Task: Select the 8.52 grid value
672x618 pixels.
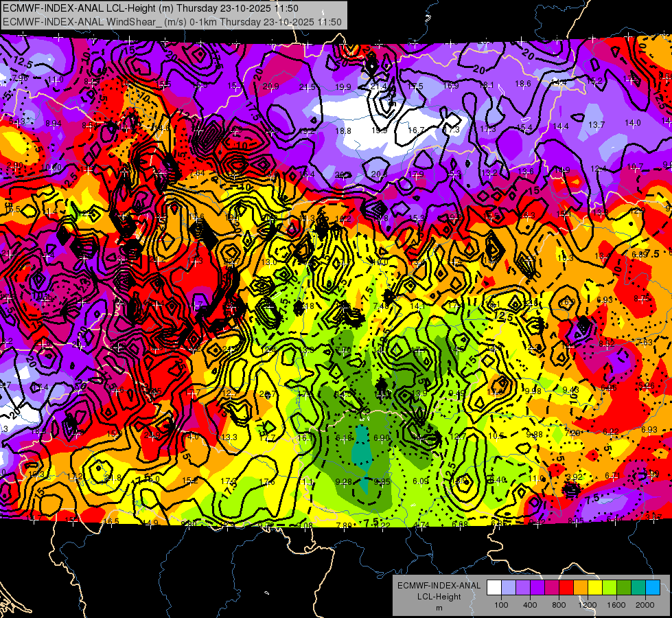Action: pos(606,343)
